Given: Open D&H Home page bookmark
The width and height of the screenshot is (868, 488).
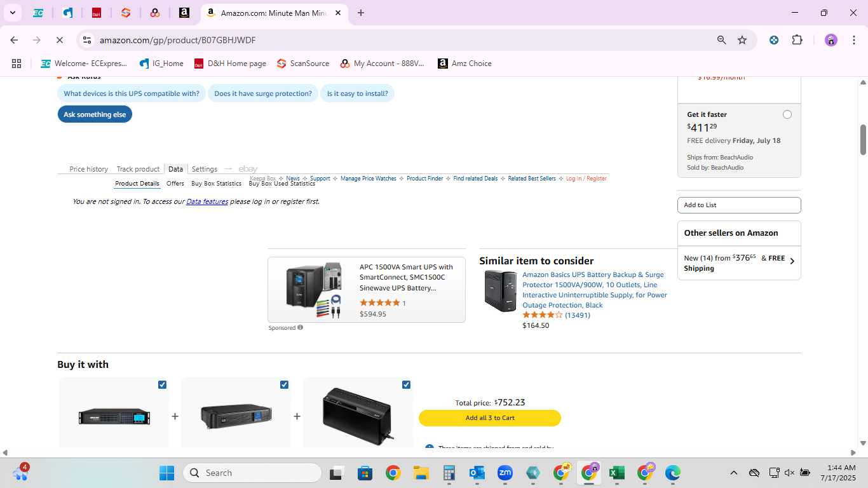Looking at the screenshot, I should click(230, 64).
